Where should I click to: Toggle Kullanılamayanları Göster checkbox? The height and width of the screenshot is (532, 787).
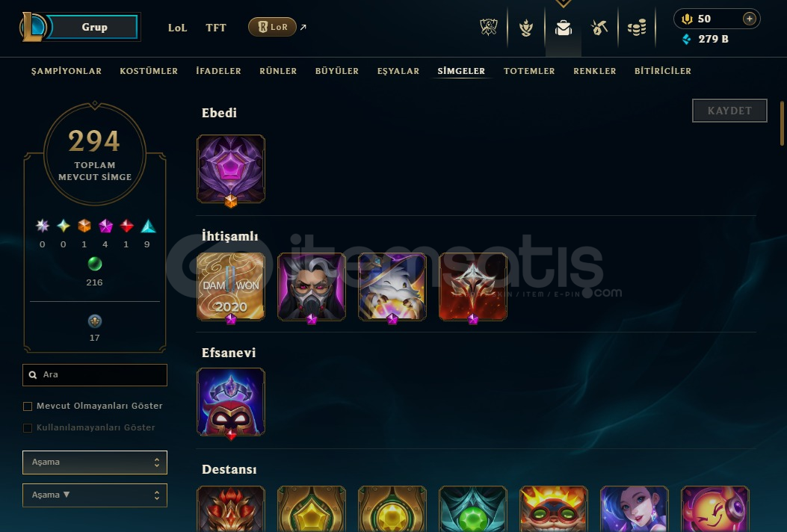click(28, 427)
